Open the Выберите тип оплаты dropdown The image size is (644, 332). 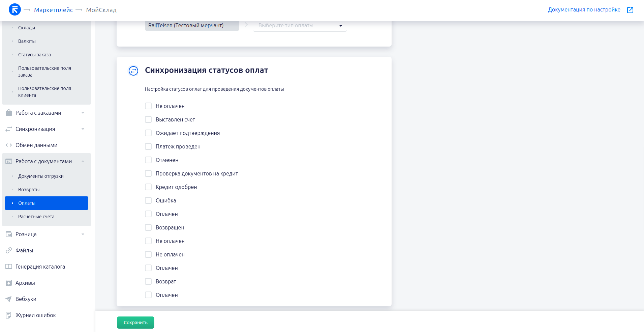tap(300, 26)
